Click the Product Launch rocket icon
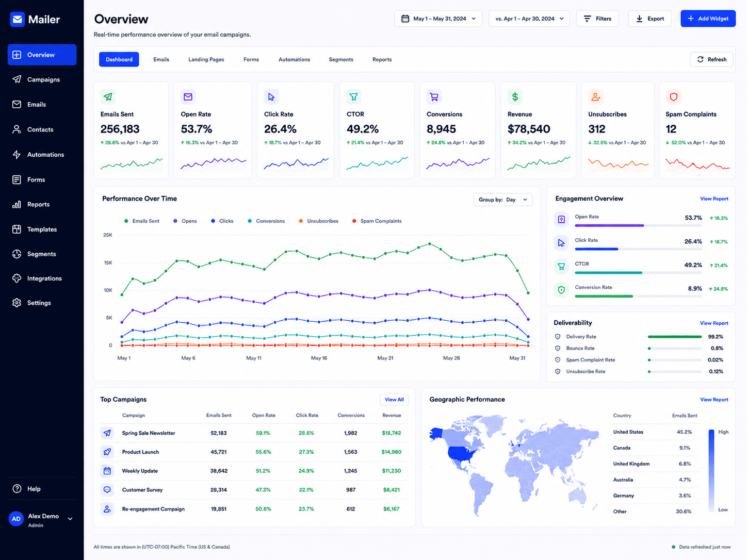This screenshot has height=560, width=747. point(107,452)
